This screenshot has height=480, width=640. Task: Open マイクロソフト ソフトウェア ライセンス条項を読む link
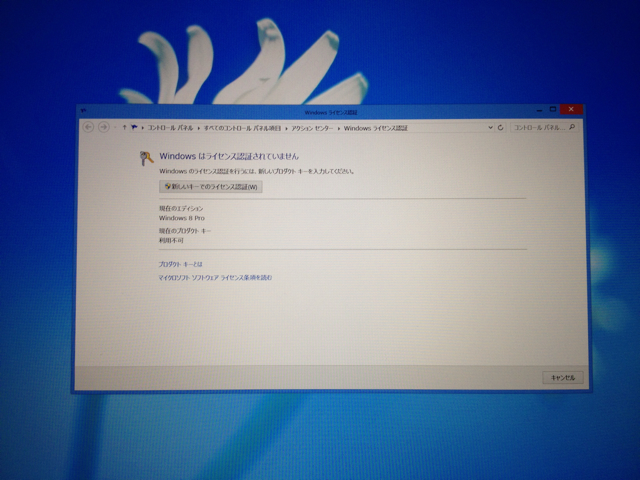215,278
